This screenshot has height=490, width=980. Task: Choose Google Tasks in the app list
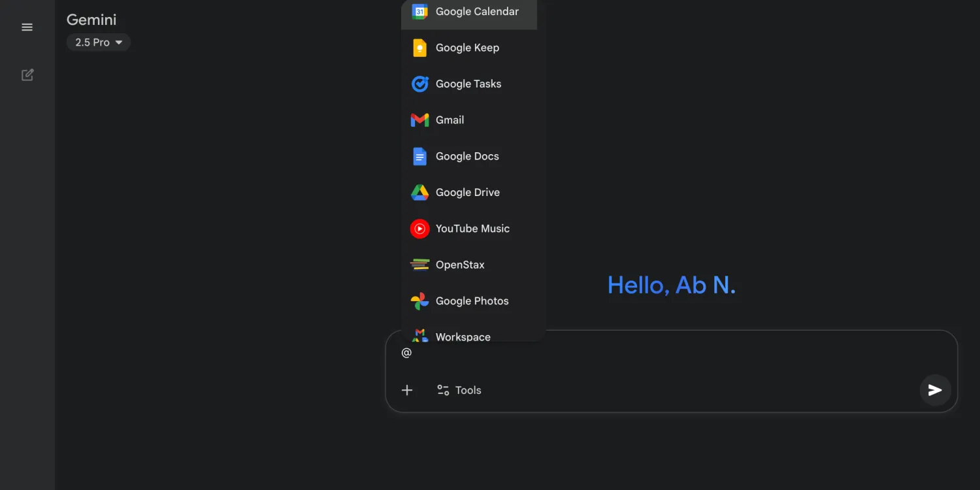(468, 84)
